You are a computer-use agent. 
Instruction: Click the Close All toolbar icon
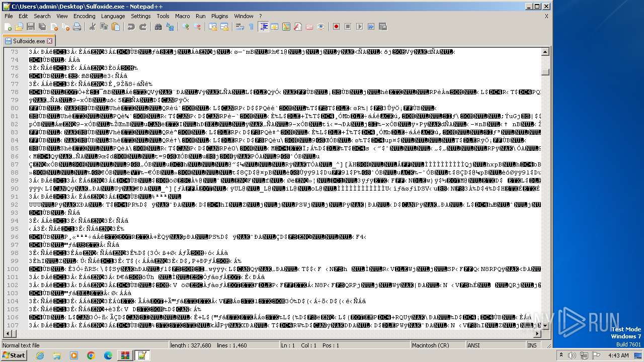65,27
